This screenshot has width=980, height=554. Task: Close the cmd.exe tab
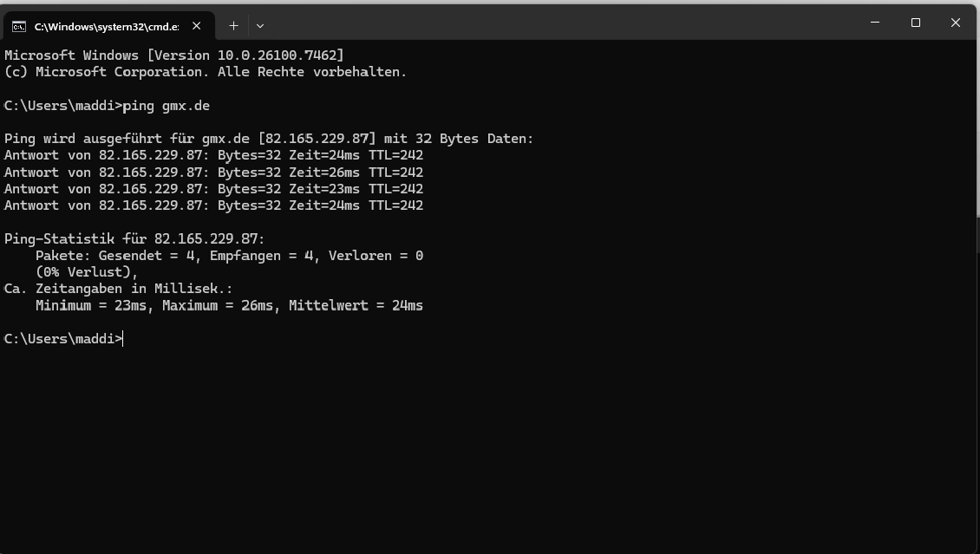196,26
